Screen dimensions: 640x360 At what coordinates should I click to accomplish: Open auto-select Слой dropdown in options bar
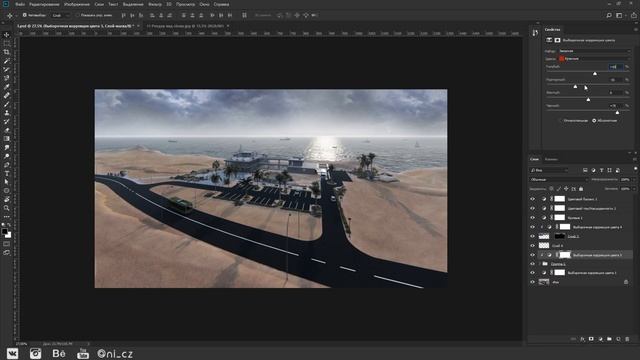[x=61, y=15]
